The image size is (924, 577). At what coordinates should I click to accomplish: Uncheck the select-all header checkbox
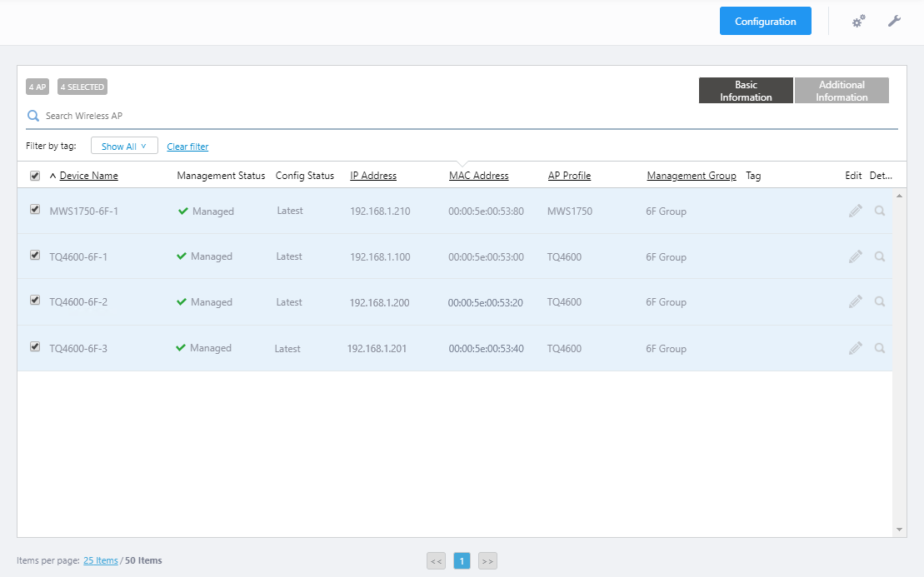(35, 176)
